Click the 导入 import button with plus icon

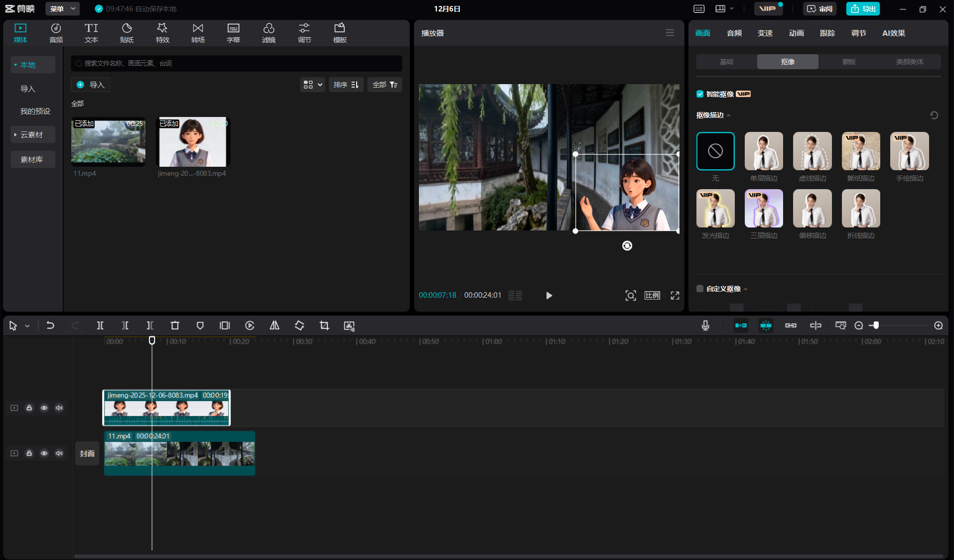[x=91, y=85]
